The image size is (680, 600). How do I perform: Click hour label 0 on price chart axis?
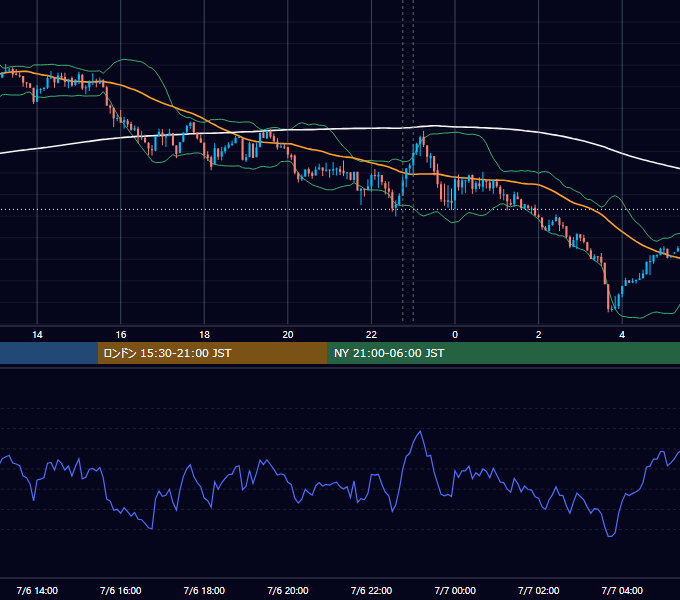click(455, 335)
